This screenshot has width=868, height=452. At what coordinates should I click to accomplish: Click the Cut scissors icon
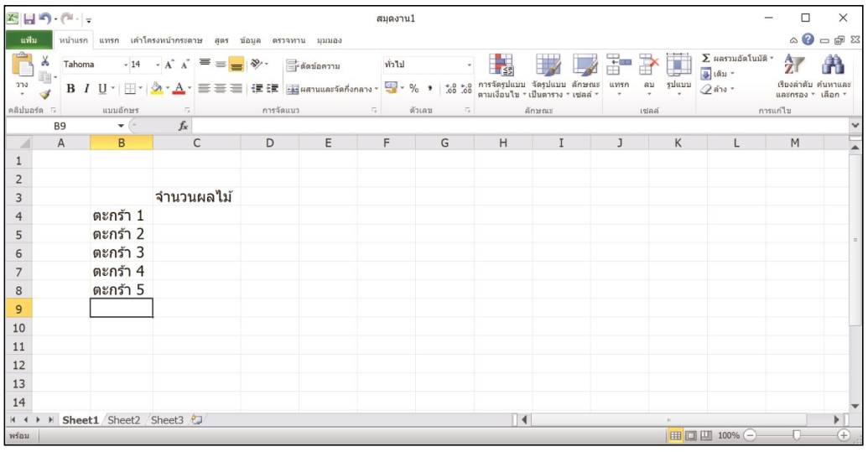point(45,63)
